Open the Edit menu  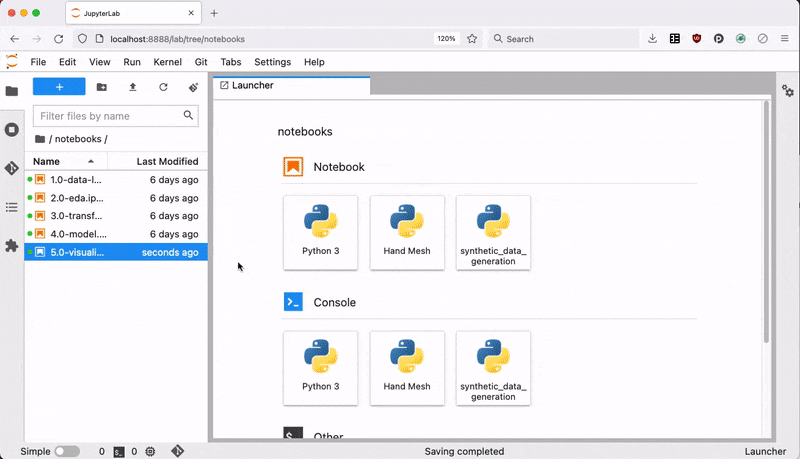67,62
